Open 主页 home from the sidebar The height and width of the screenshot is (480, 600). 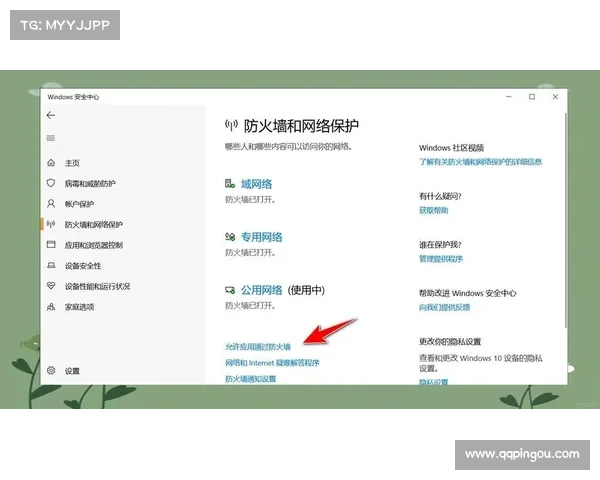[72, 163]
